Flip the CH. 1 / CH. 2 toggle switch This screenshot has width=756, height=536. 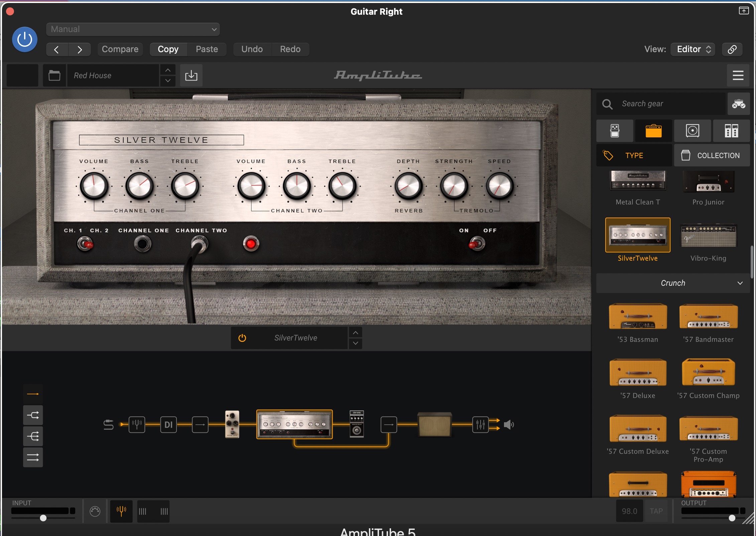[x=86, y=244]
